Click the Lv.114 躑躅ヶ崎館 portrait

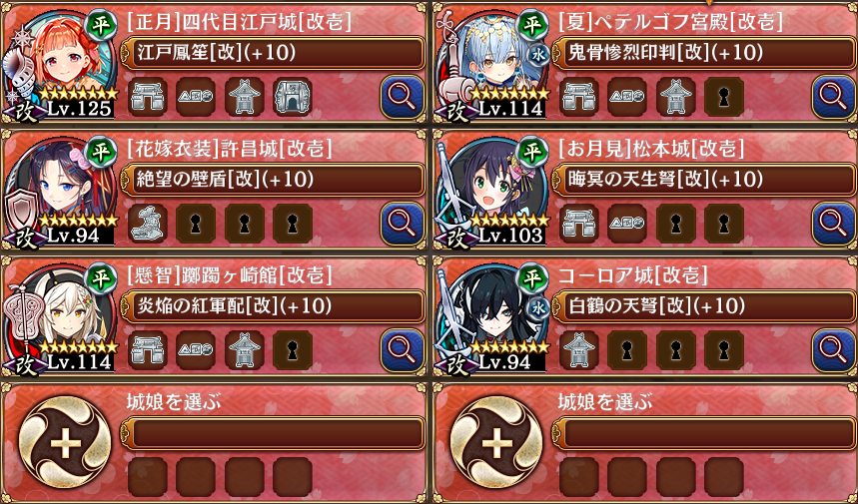60,318
